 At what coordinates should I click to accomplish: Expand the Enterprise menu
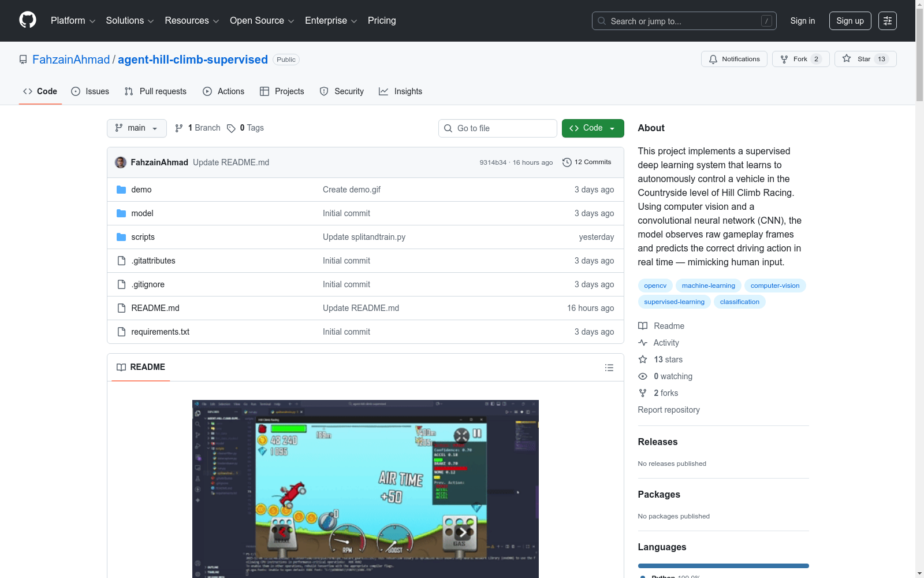point(331,21)
